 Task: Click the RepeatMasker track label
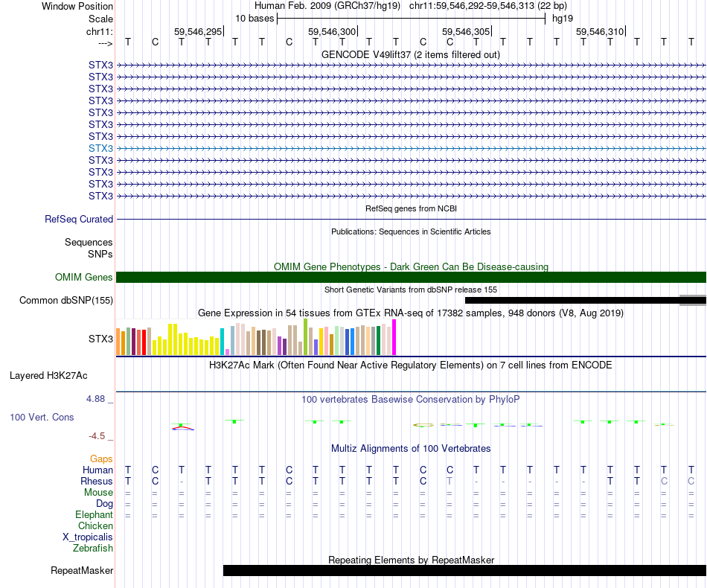coord(82,571)
